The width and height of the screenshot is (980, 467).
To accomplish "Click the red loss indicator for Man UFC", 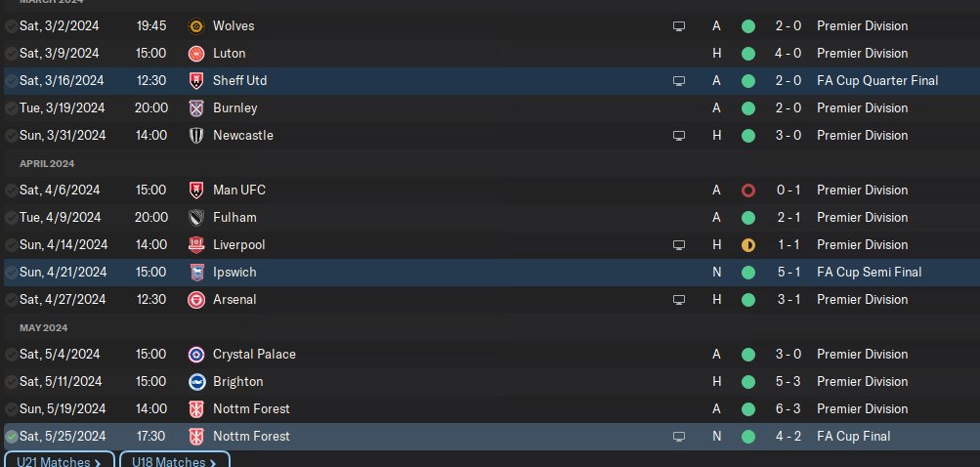I will click(x=748, y=191).
